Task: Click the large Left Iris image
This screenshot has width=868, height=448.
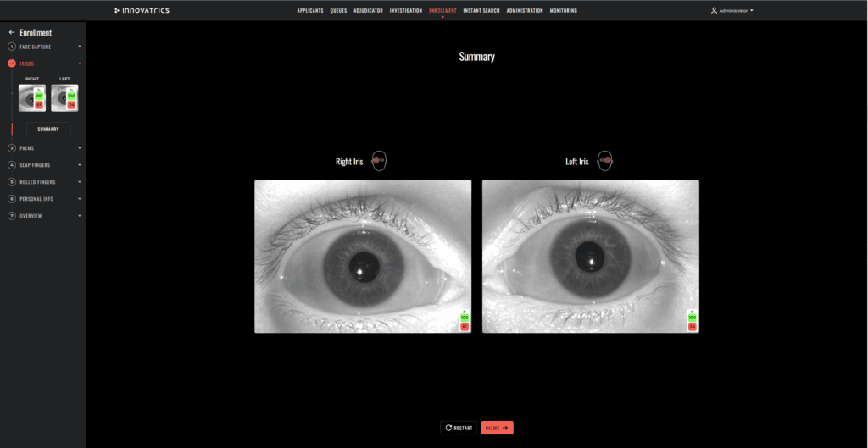Action: click(x=591, y=256)
